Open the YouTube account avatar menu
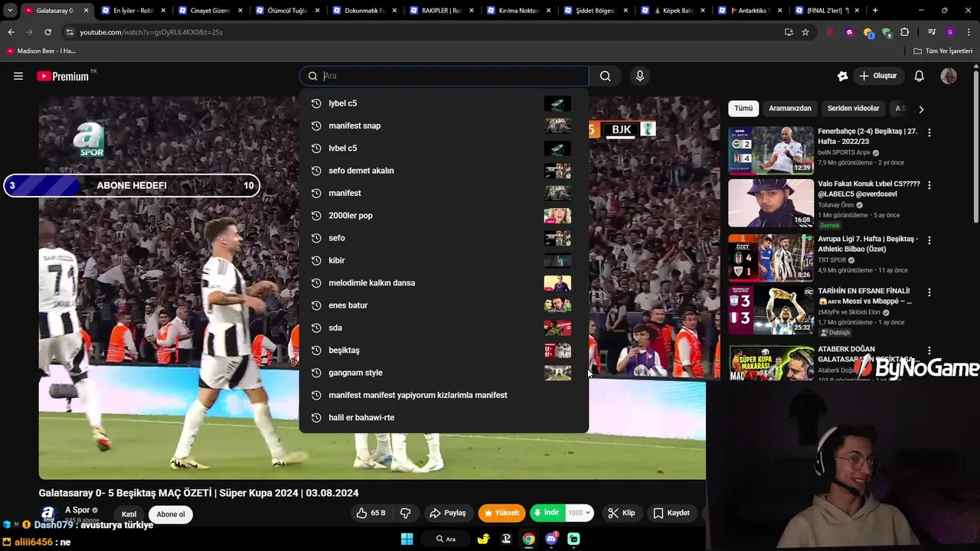This screenshot has width=980, height=551. 949,76
